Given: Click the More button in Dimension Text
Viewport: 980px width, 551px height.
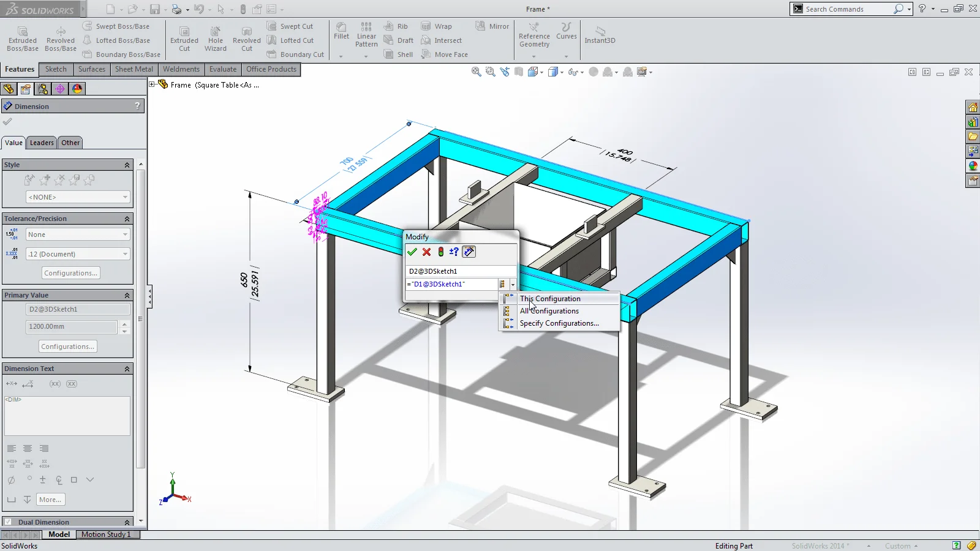Looking at the screenshot, I should [50, 499].
